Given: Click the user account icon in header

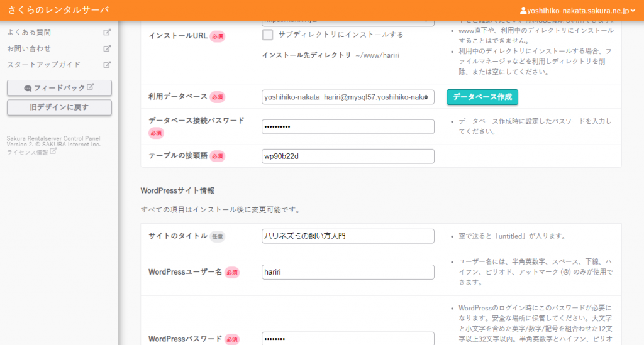Looking at the screenshot, I should point(523,11).
